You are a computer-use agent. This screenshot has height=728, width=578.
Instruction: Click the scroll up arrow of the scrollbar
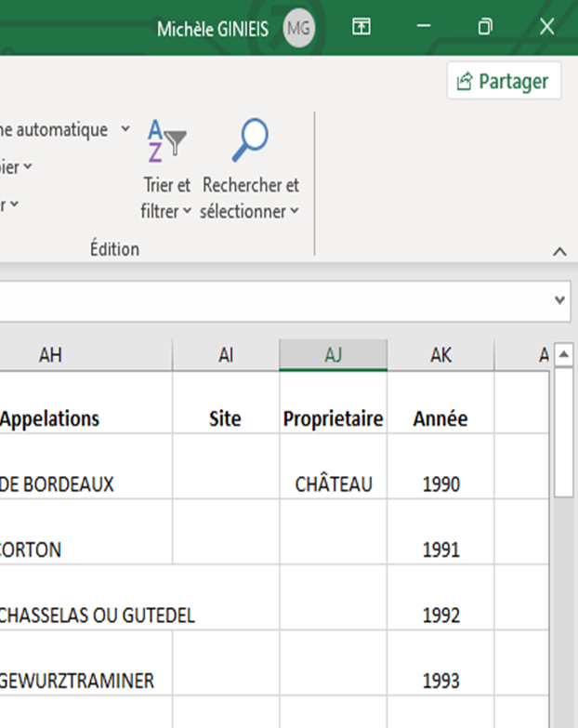pyautogui.click(x=563, y=355)
